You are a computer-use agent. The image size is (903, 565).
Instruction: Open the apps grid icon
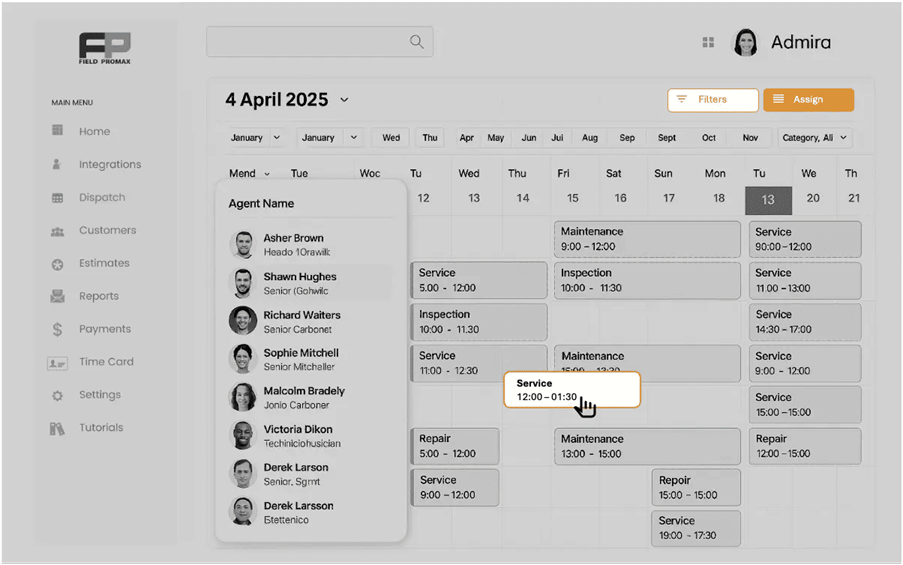(708, 43)
